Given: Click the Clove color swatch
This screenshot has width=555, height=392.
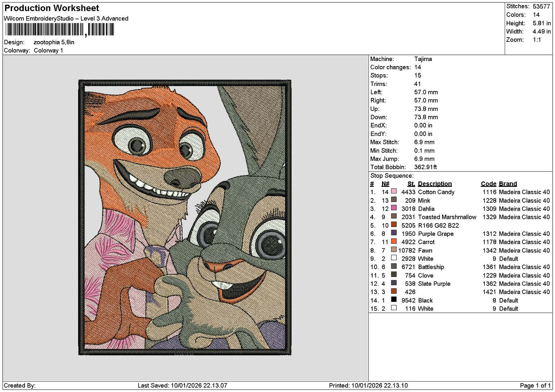Looking at the screenshot, I should (x=394, y=275).
